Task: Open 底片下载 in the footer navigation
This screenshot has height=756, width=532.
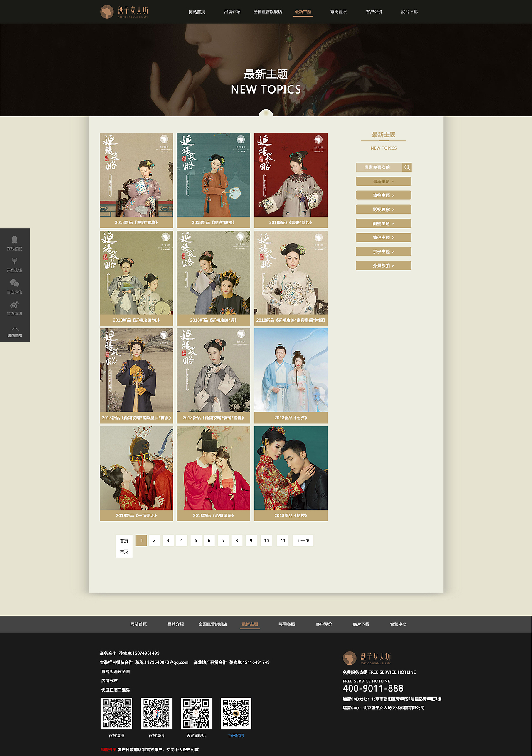Action: click(x=361, y=624)
